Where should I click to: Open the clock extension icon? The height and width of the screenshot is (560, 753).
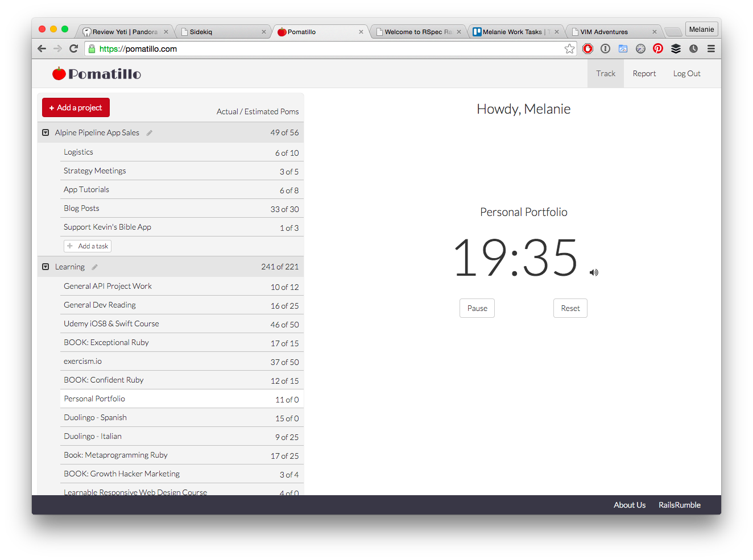[x=693, y=49]
